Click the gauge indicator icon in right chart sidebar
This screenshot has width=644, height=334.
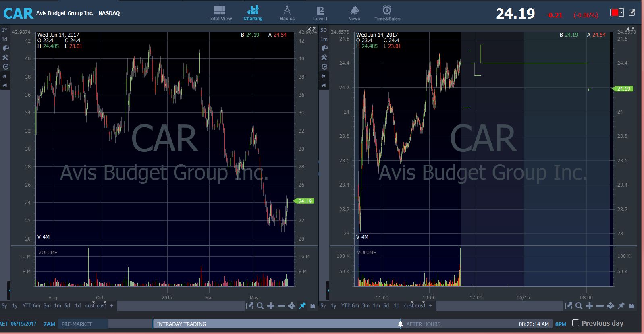click(x=324, y=66)
